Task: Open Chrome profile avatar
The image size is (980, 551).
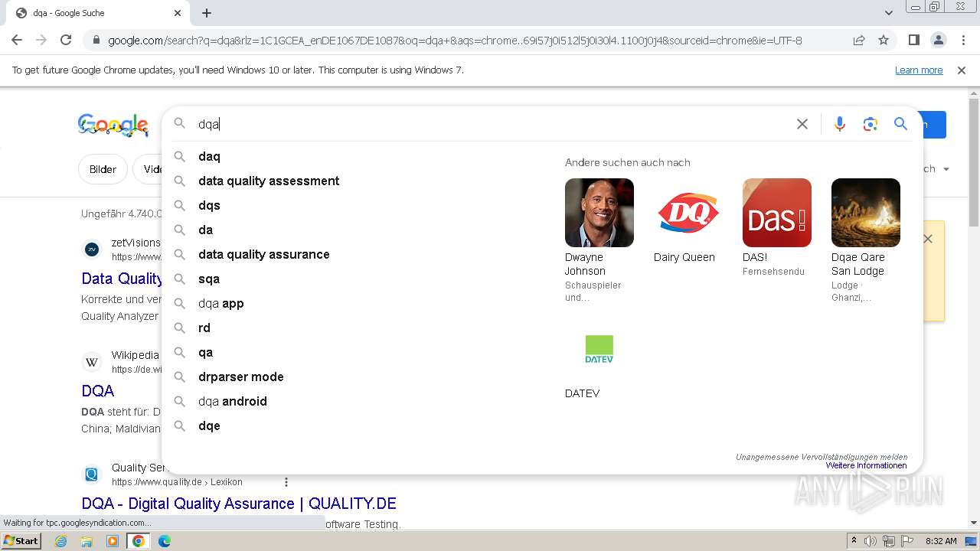Action: tap(938, 40)
